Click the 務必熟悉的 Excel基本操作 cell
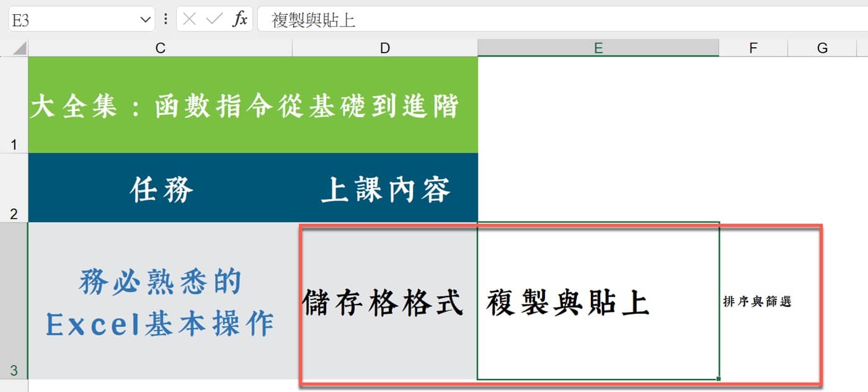This screenshot has width=868, height=392. click(161, 301)
